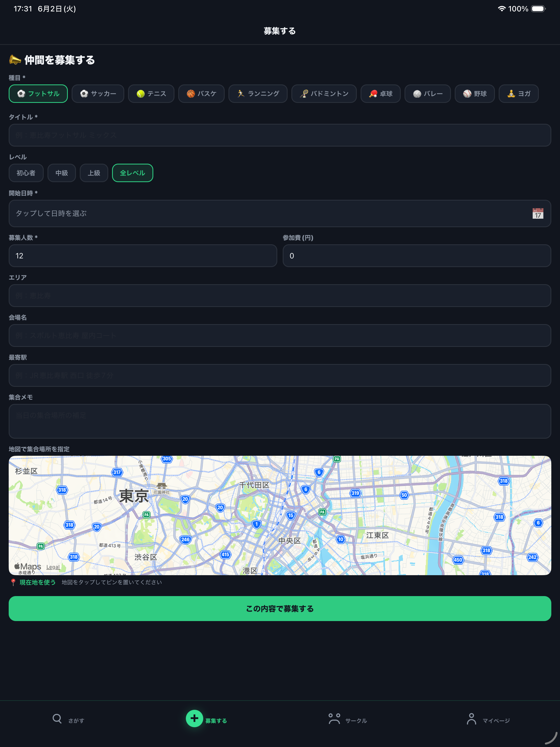Set level to 全レベル
The image size is (560, 747).
click(x=133, y=173)
